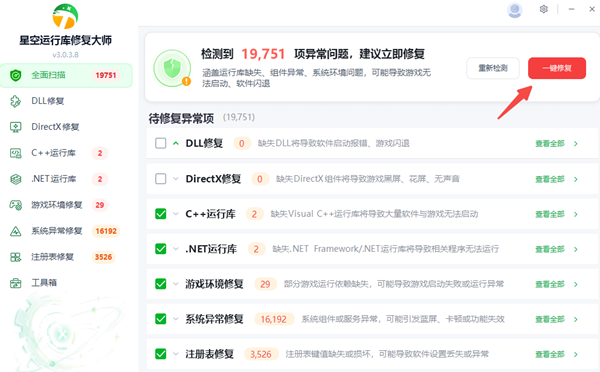This screenshot has width=600, height=372.
Task: Click the green shield status icon
Action: click(x=172, y=68)
